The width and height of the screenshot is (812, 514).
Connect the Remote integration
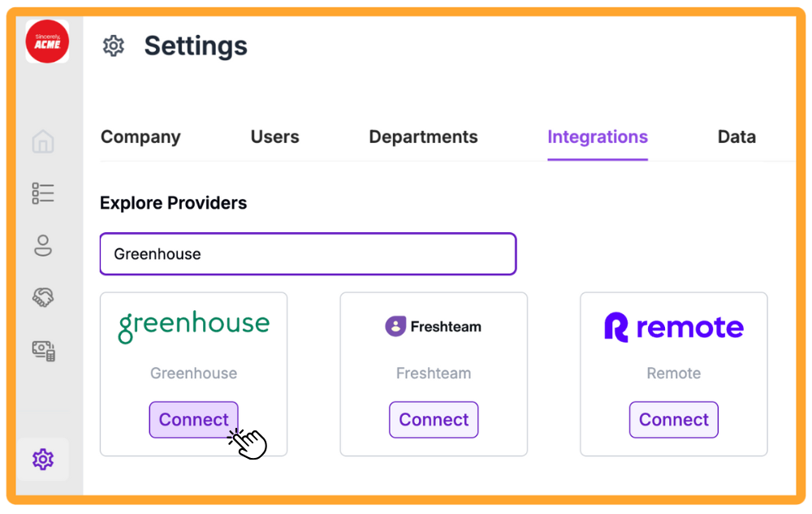tap(674, 420)
